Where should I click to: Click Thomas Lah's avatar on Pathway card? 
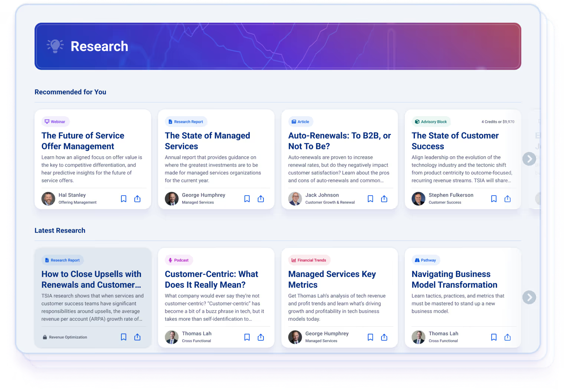point(419,337)
